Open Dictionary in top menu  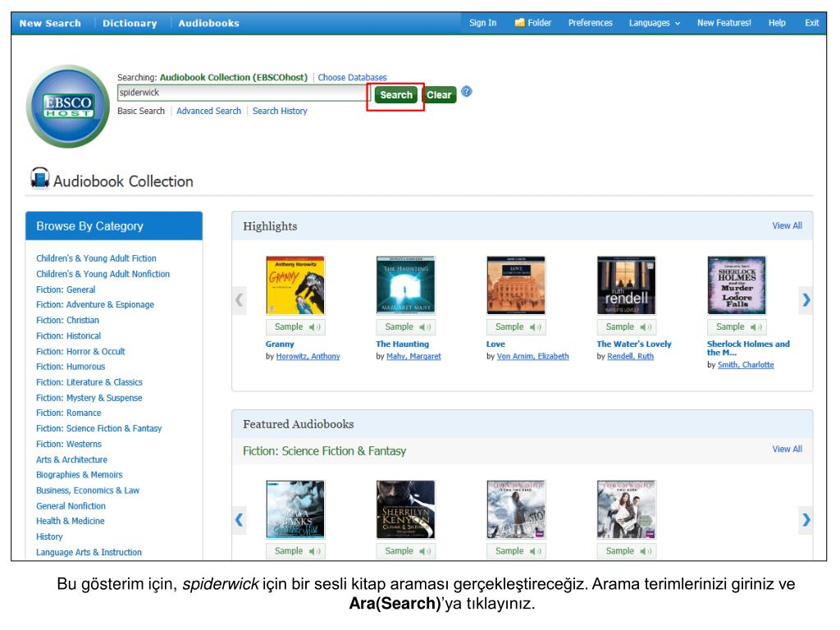(x=130, y=23)
